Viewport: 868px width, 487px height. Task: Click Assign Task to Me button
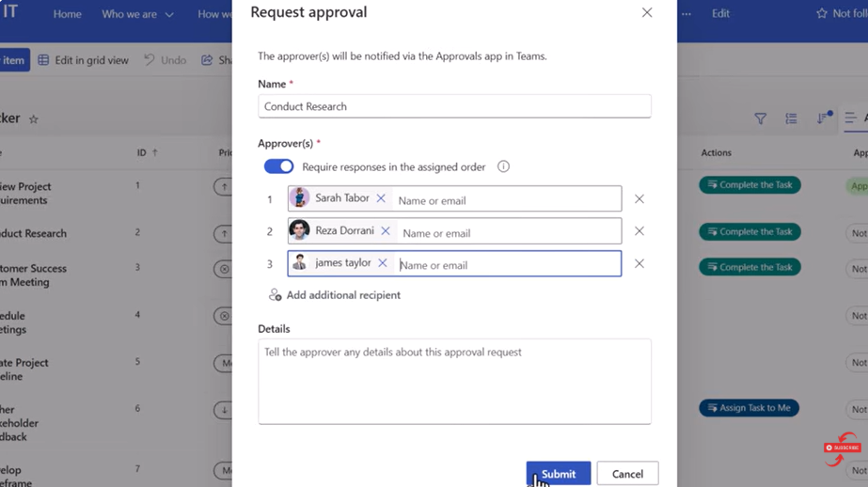pyautogui.click(x=749, y=408)
